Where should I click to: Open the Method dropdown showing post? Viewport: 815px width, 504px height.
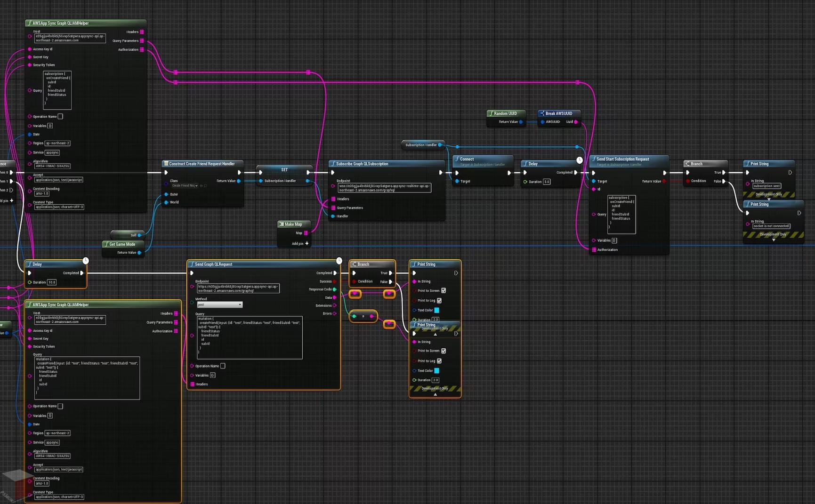[x=219, y=305]
